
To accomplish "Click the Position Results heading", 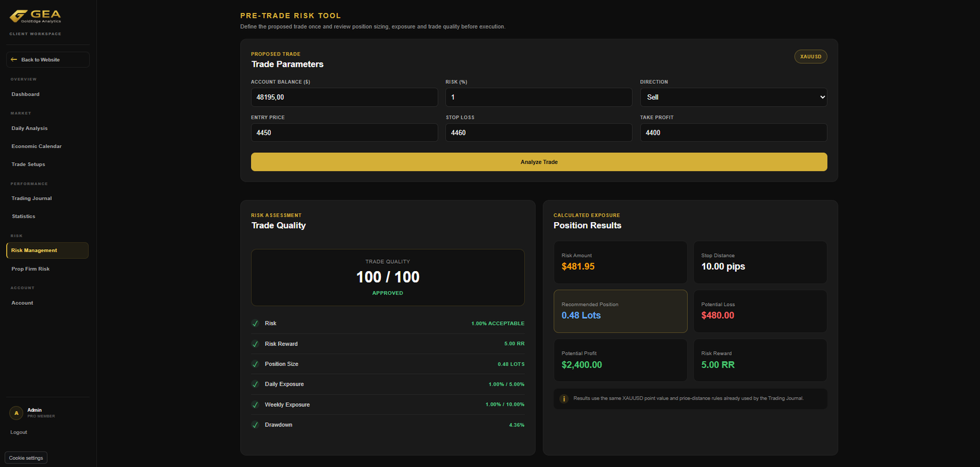I will [587, 225].
